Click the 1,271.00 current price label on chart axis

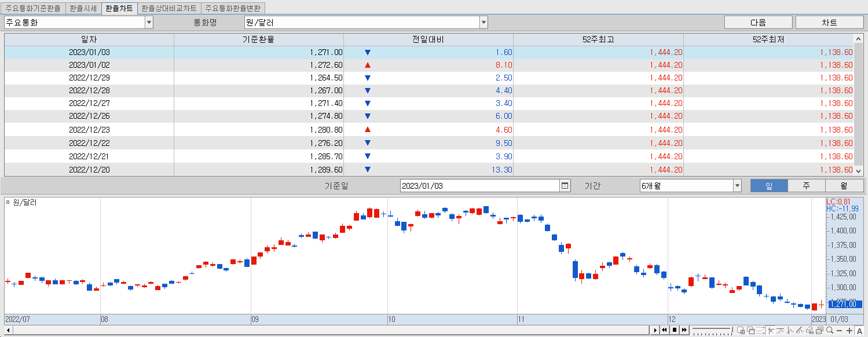(846, 303)
